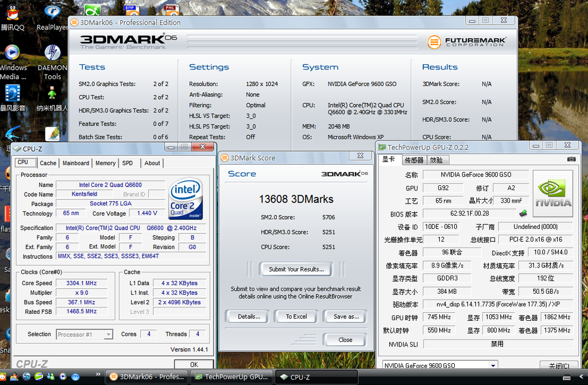The width and height of the screenshot is (588, 385).
Task: Click the 13608 3DMarks score text
Action: pyautogui.click(x=296, y=199)
